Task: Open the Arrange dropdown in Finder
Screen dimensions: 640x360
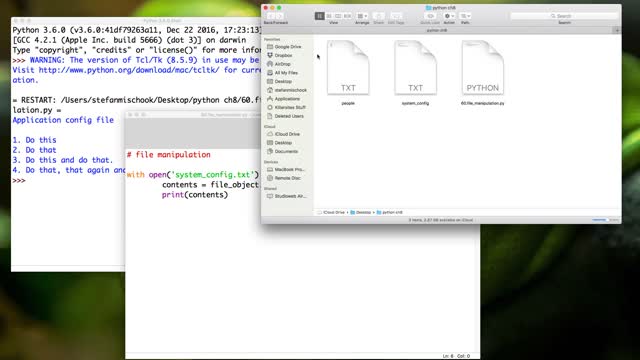Action: 362,16
